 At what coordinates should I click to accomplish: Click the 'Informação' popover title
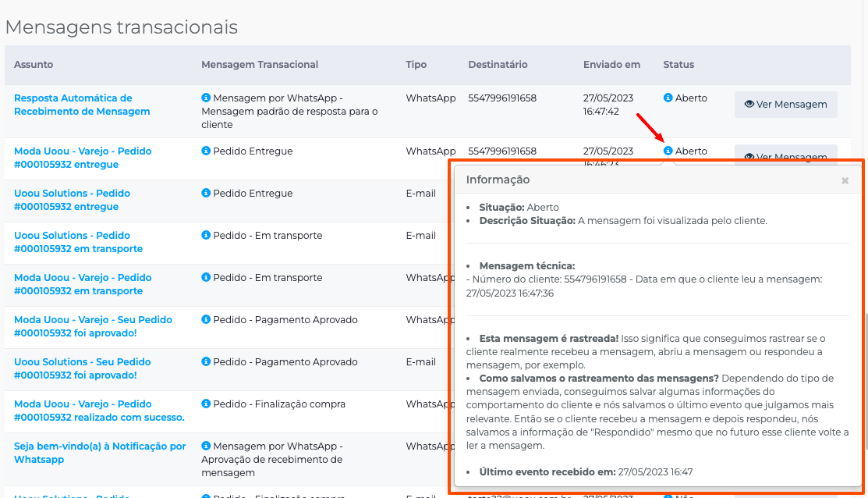[498, 180]
